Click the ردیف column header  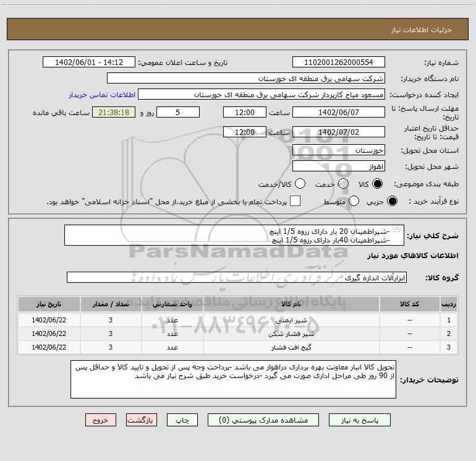[x=449, y=304]
